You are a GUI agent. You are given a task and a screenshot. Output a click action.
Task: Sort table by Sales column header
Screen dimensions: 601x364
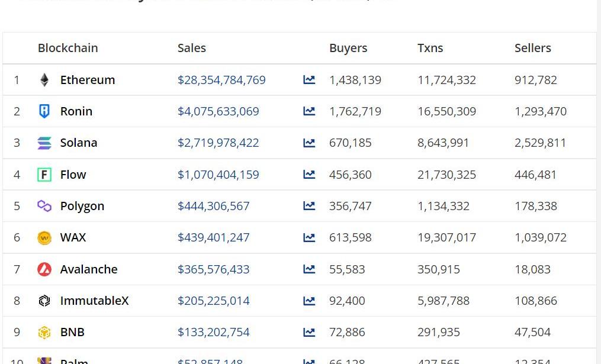(x=192, y=48)
